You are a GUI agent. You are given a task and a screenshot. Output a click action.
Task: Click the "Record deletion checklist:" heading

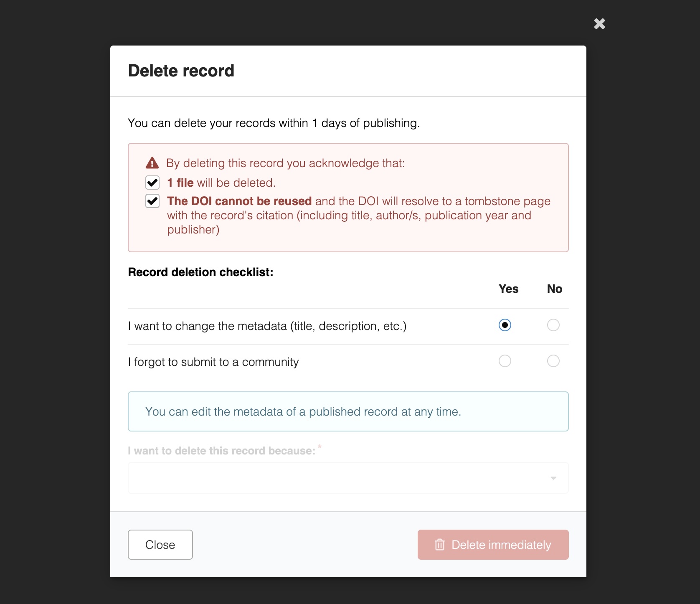200,272
